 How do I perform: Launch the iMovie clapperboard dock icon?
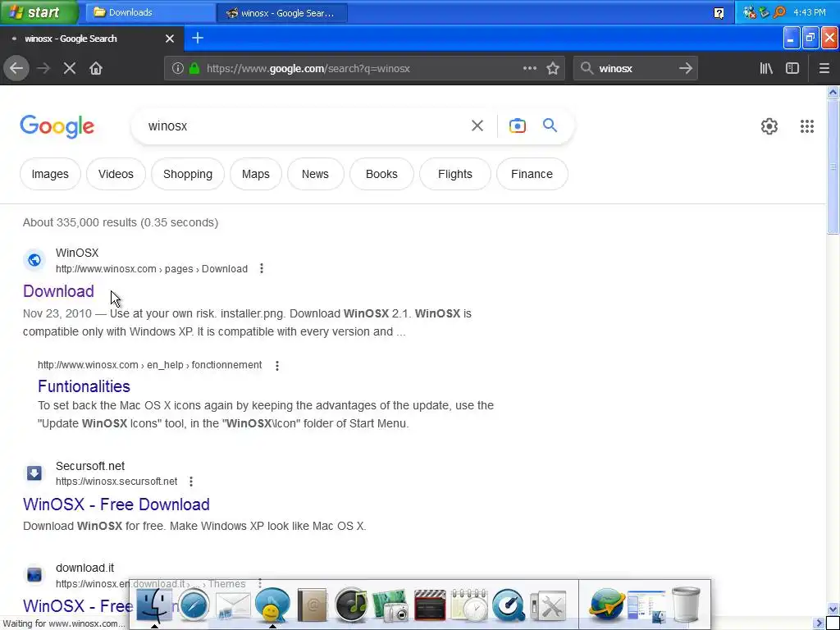click(x=430, y=606)
